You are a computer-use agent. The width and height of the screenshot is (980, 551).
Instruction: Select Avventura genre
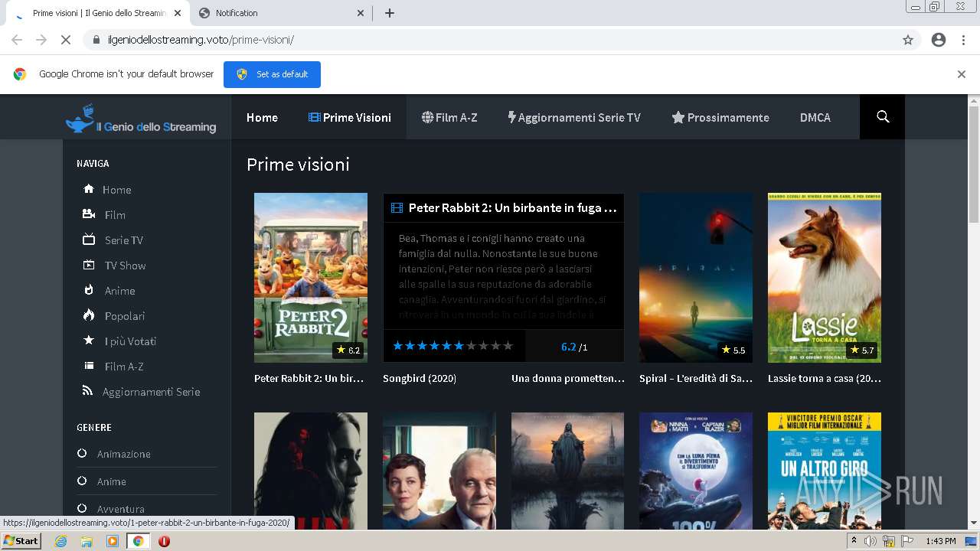(120, 509)
